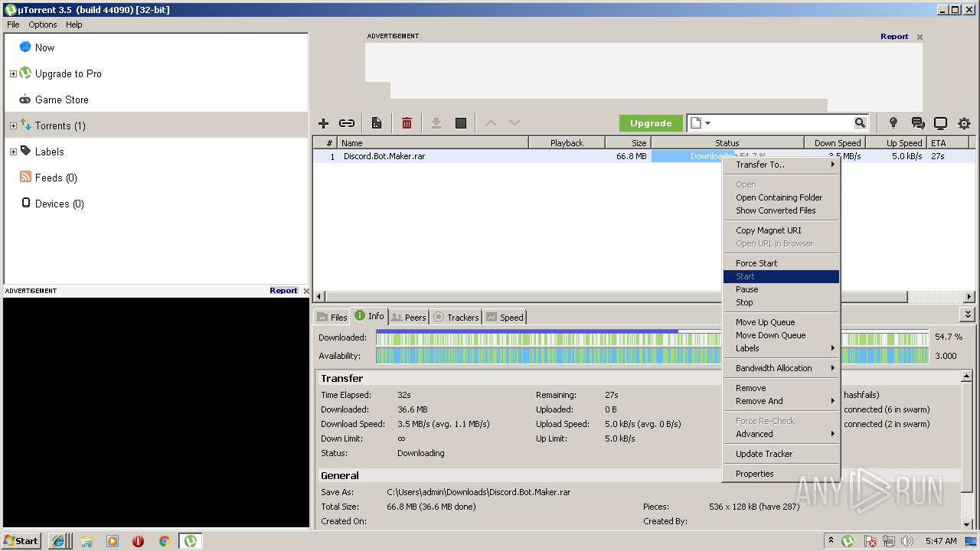This screenshot has height=551, width=980.
Task: Open the search provider dropdown arrow
Action: [708, 123]
